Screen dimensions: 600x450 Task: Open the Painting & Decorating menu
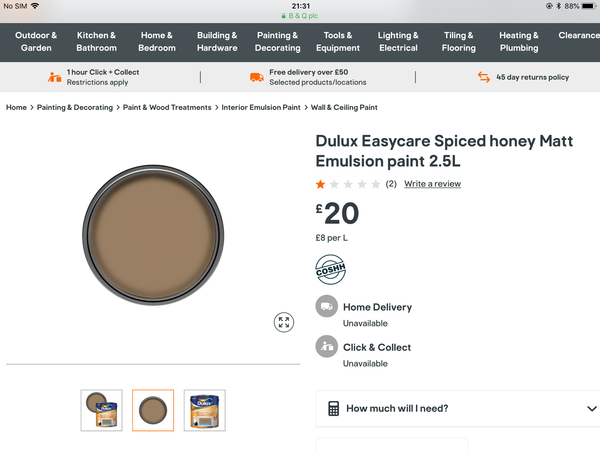pyautogui.click(x=277, y=42)
